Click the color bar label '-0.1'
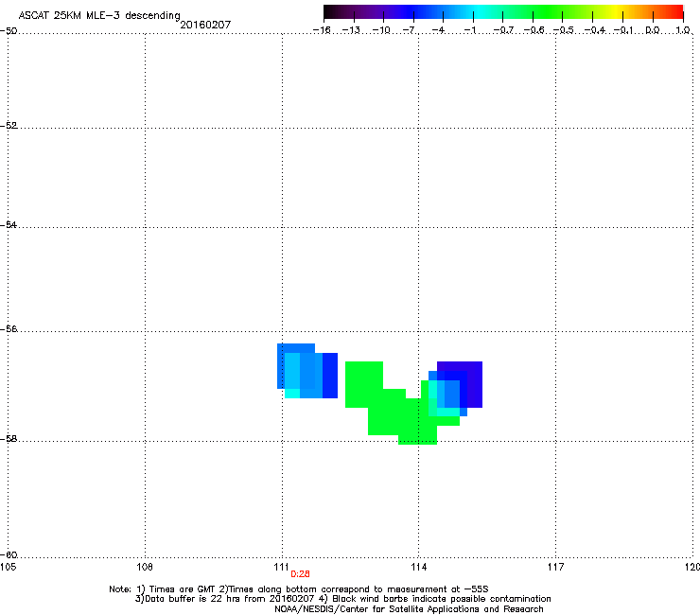 (x=623, y=30)
